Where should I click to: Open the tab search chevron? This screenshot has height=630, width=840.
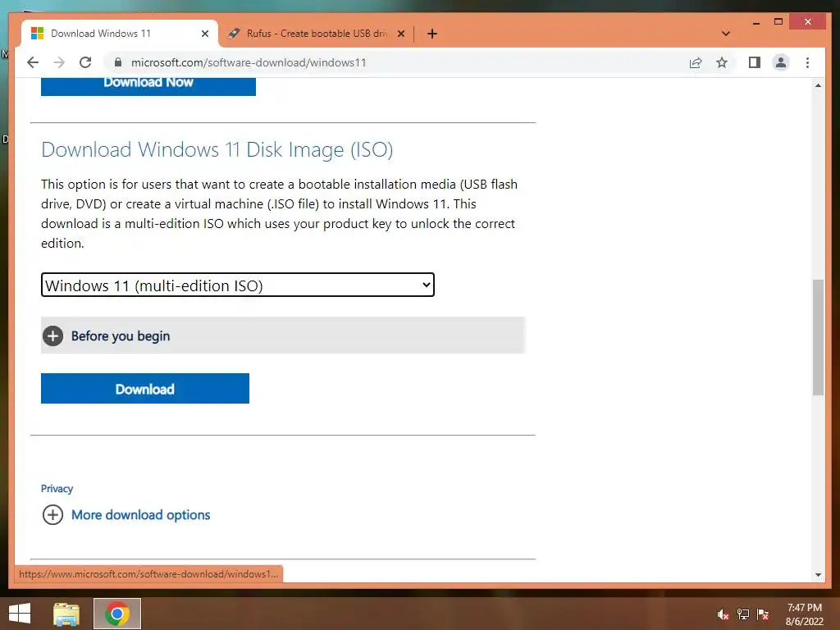725,34
